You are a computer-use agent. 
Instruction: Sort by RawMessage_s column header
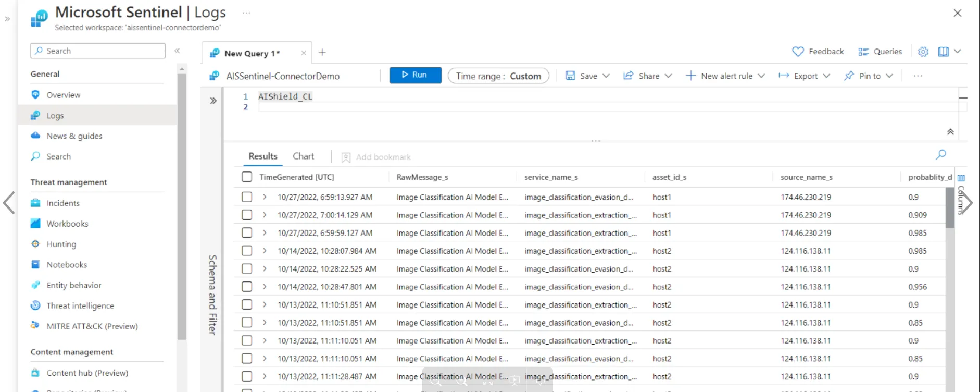pyautogui.click(x=422, y=177)
